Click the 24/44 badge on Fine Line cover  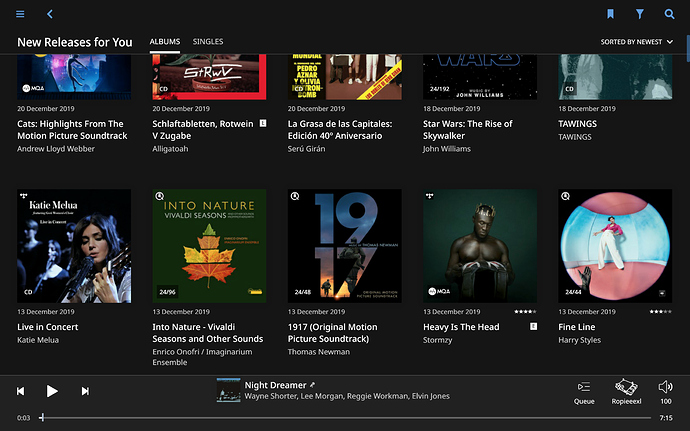[573, 291]
